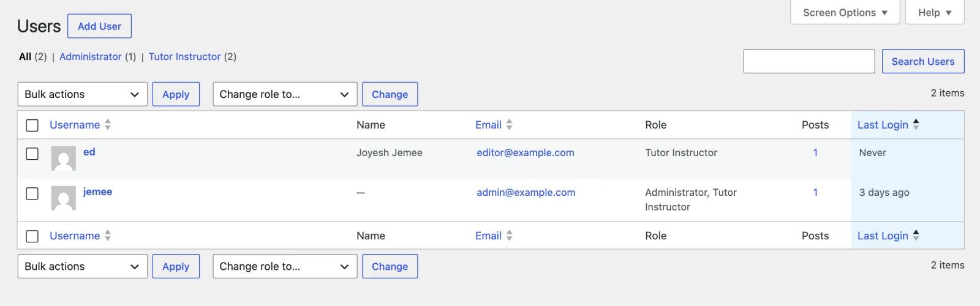The image size is (980, 306).
Task: Open the top Change role to dropdown
Action: tap(285, 94)
